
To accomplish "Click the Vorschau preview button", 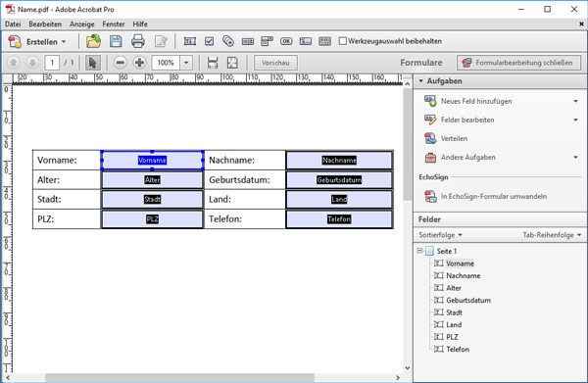I will point(275,63).
